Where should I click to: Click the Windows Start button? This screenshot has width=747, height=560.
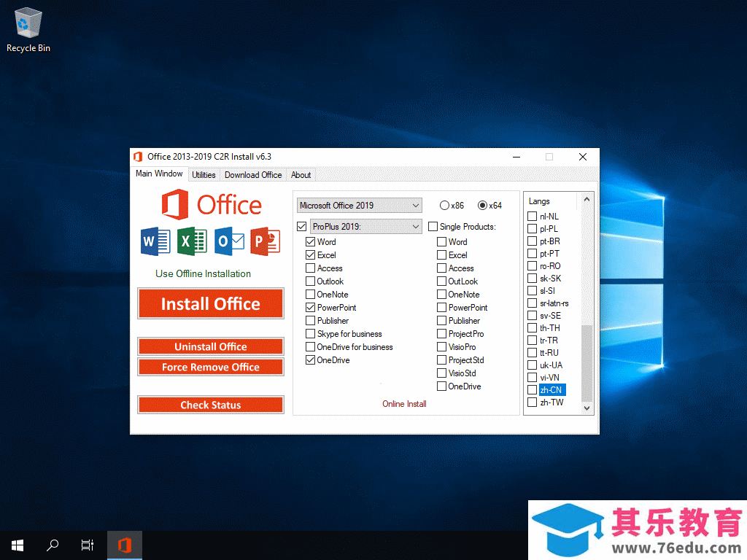pyautogui.click(x=18, y=545)
